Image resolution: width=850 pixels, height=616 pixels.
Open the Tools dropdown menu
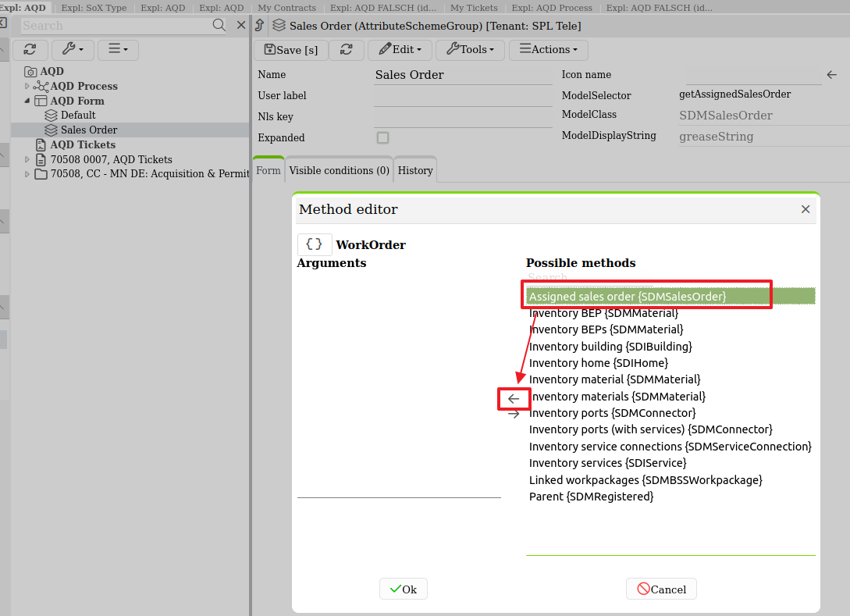(x=470, y=50)
